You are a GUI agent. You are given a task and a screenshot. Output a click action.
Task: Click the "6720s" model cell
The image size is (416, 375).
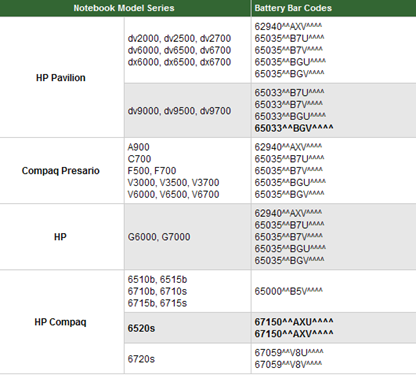tap(141, 359)
